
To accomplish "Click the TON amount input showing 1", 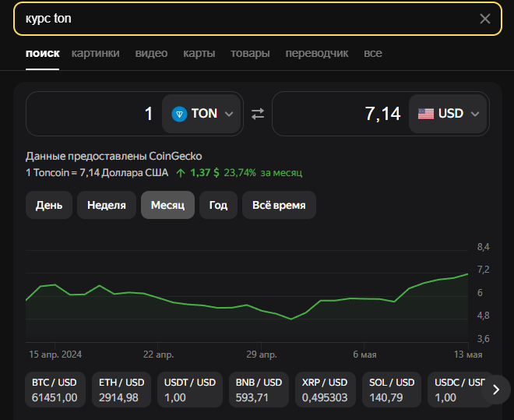I will coord(94,114).
